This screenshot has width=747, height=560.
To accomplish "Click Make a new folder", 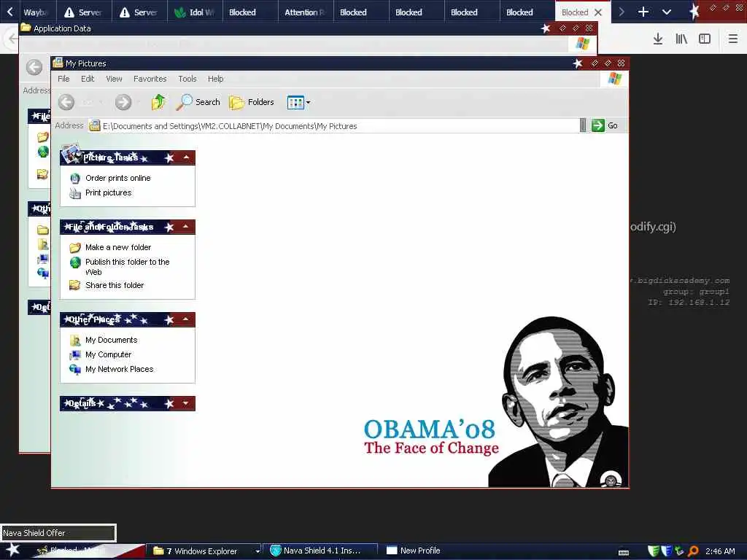I will [118, 247].
